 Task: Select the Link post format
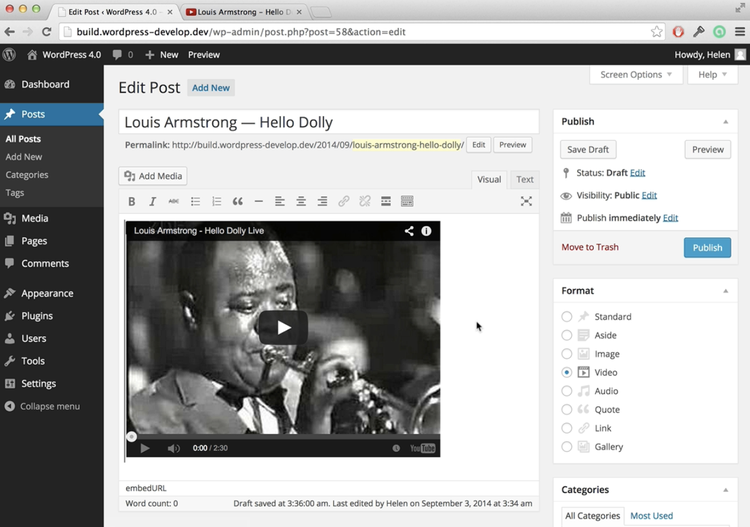click(566, 428)
